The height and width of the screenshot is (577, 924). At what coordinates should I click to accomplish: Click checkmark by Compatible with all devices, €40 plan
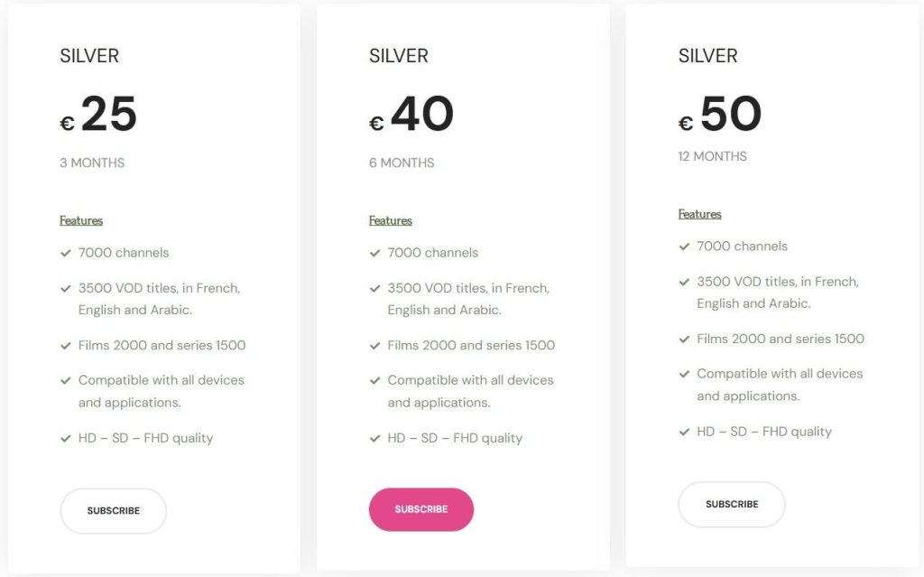pyautogui.click(x=375, y=381)
